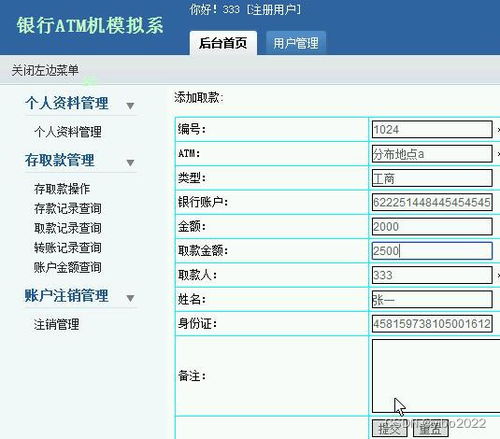Focus the 取款人 field showing 333
Screen dimensions: 500x439
coord(432,275)
